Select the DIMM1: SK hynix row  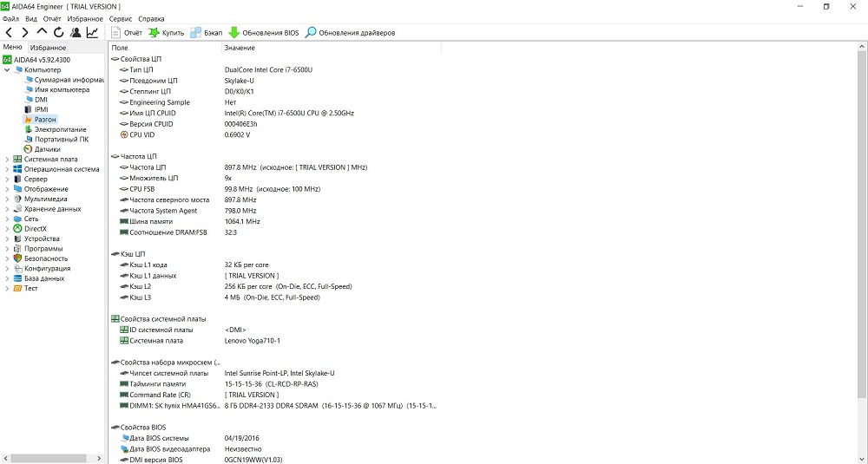(275, 406)
